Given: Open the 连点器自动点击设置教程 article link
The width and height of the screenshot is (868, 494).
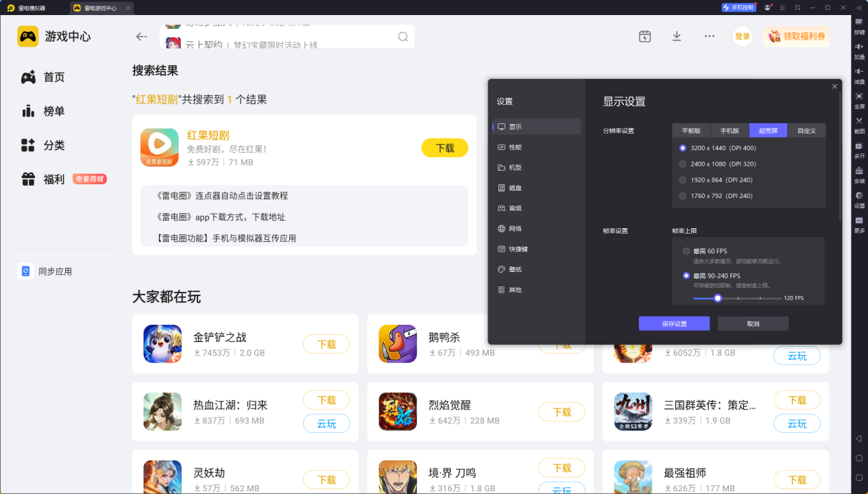Looking at the screenshot, I should [222, 195].
